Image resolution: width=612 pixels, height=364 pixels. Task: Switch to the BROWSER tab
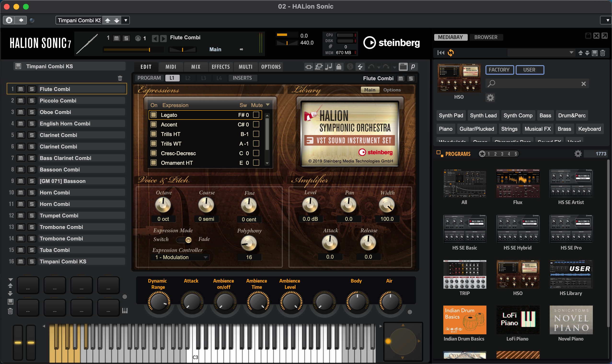486,37
